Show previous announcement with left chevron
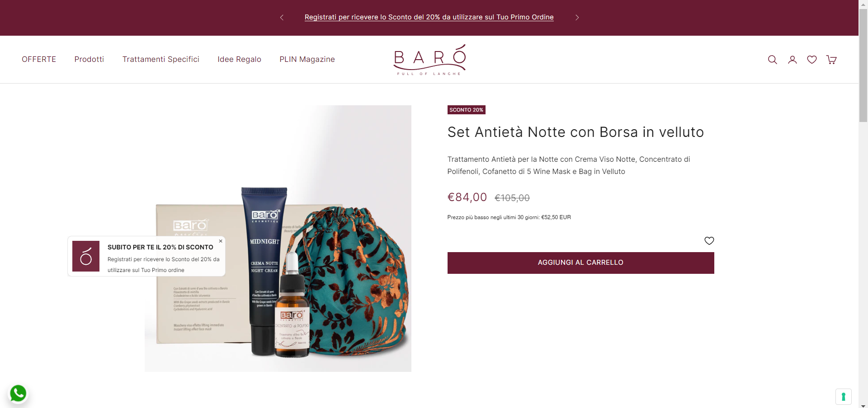Viewport: 868px width, 408px height. pyautogui.click(x=282, y=18)
